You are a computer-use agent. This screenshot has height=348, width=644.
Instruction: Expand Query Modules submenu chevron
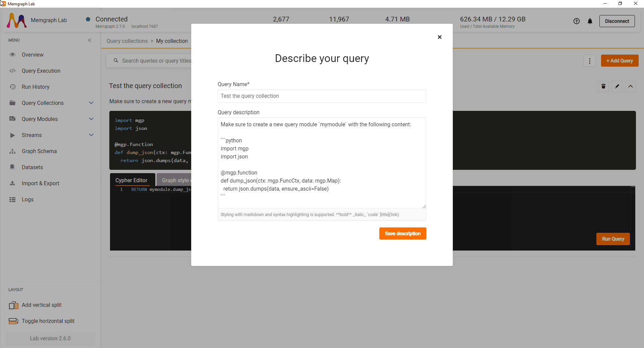point(91,119)
